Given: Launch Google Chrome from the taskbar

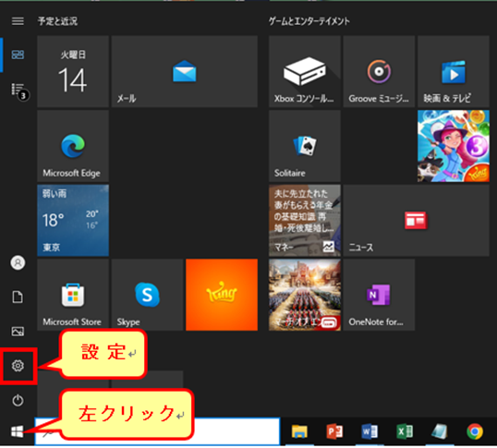Looking at the screenshot, I should [475, 431].
